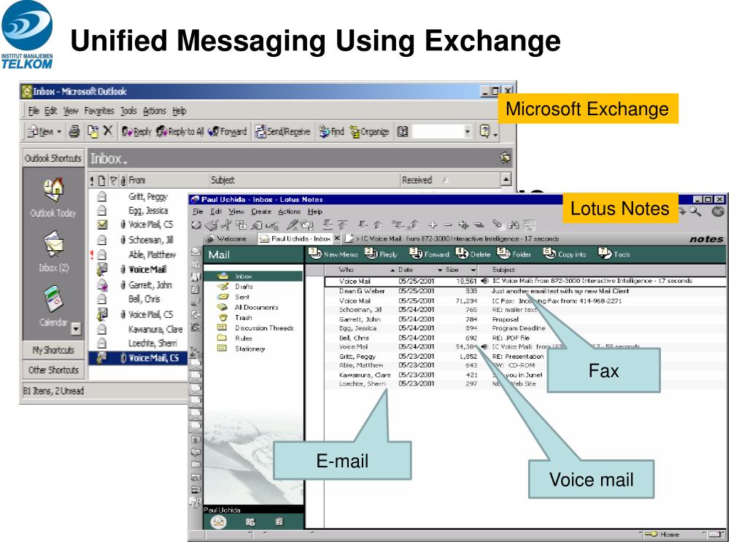Open the Inbox (2) shortcut icon
Viewport: 747px width, 560px height.
coord(53,244)
